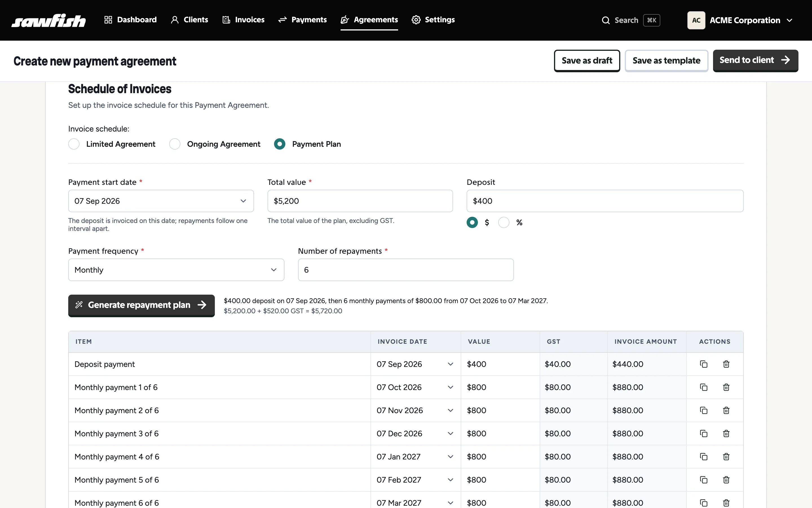This screenshot has width=812, height=508.
Task: Duplicate Monthly payment 4 of 6
Action: pos(704,457)
